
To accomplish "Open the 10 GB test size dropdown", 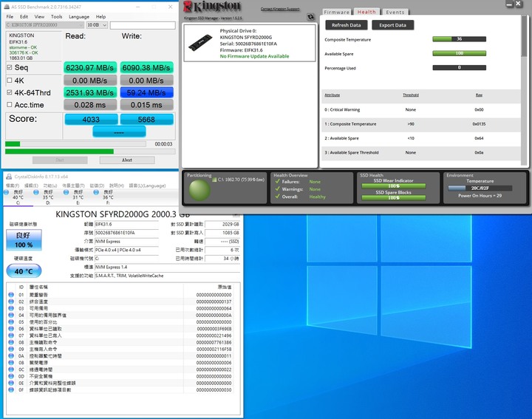I will click(97, 25).
